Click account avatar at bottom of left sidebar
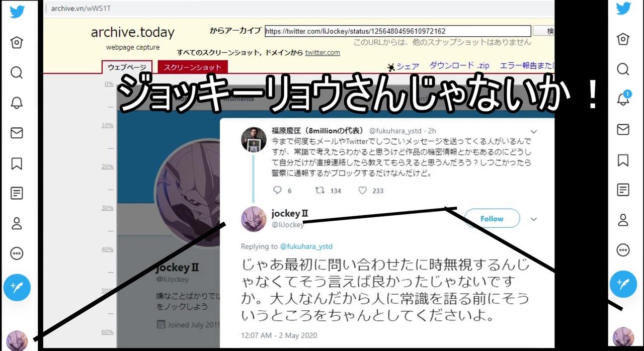The width and height of the screenshot is (644, 351). tap(17, 340)
